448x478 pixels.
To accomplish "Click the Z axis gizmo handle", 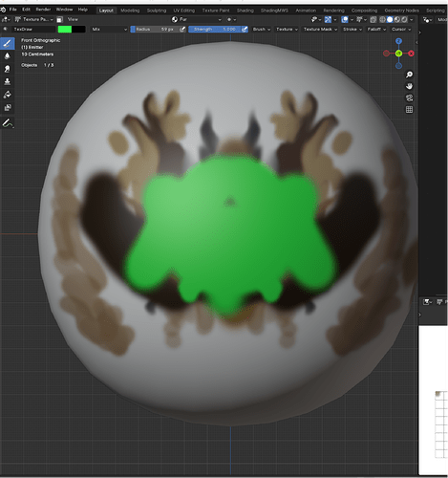I will point(398,41).
